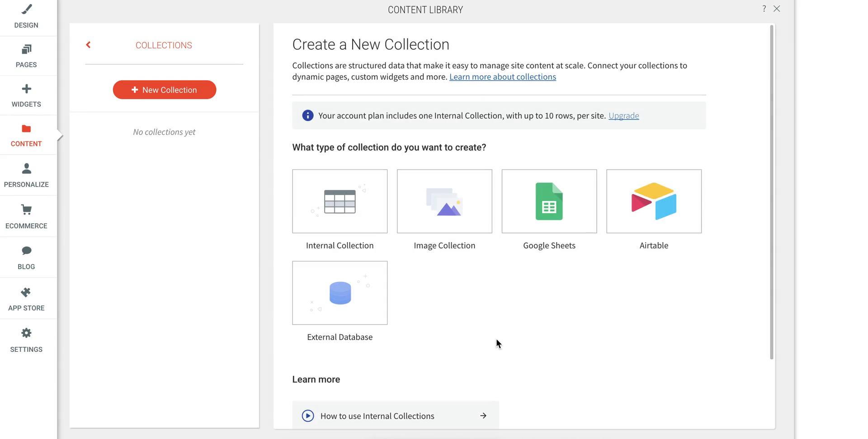Choose the Internal Collection table thumbnail

coord(340,201)
